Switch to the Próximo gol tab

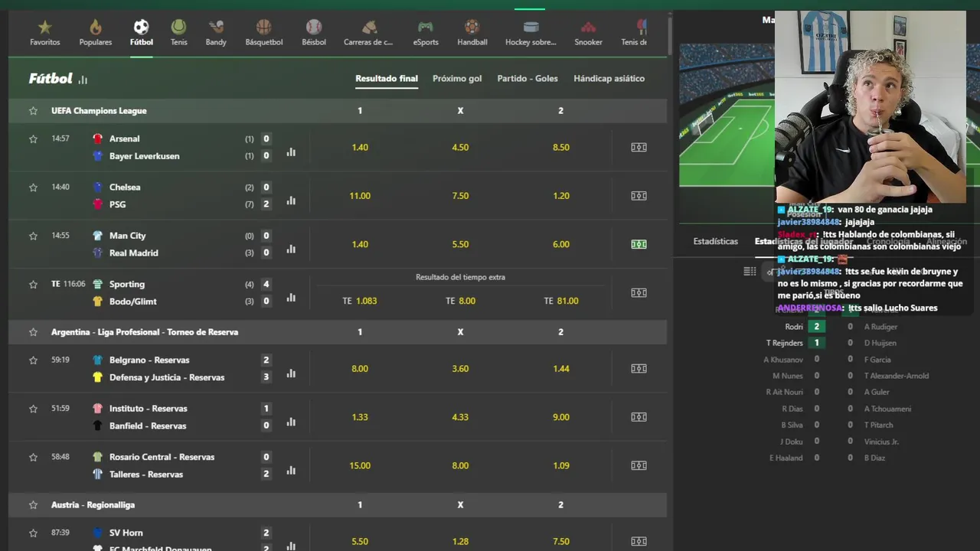pyautogui.click(x=457, y=78)
